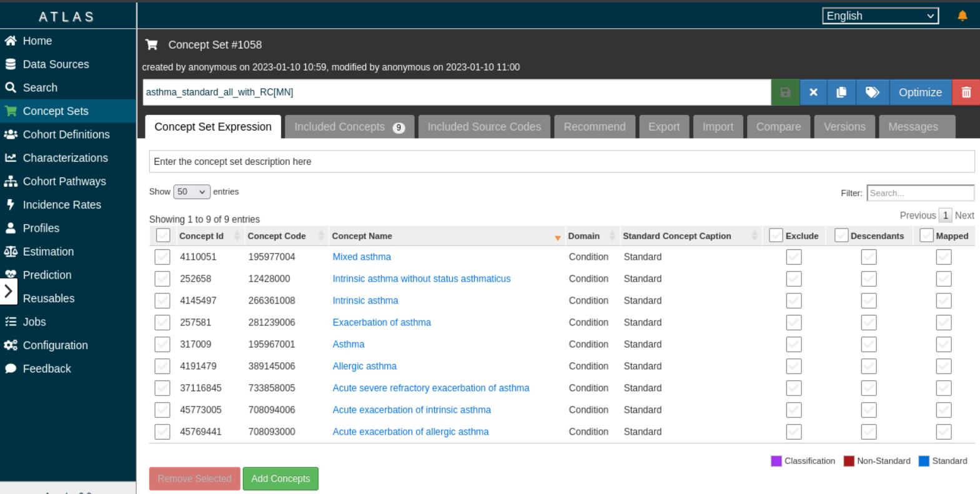Open Cohort Pathways from the sidebar
This screenshot has height=494, width=980.
(x=64, y=181)
